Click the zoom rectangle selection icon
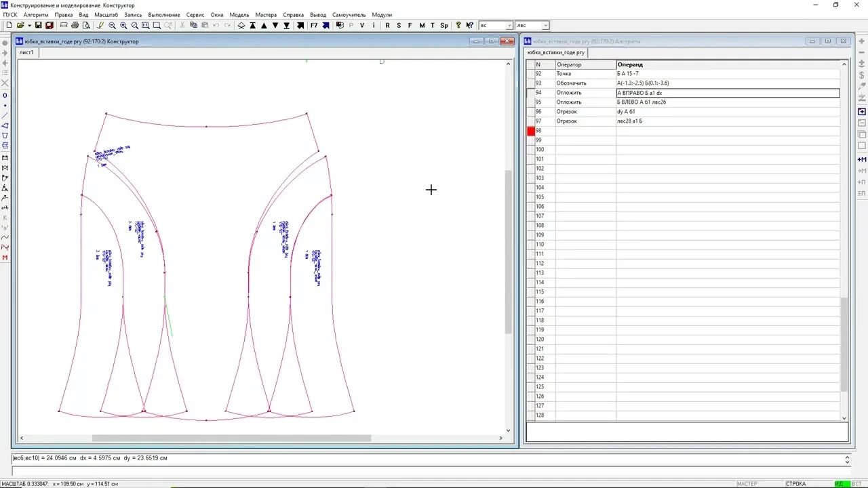The image size is (868, 488). (157, 25)
